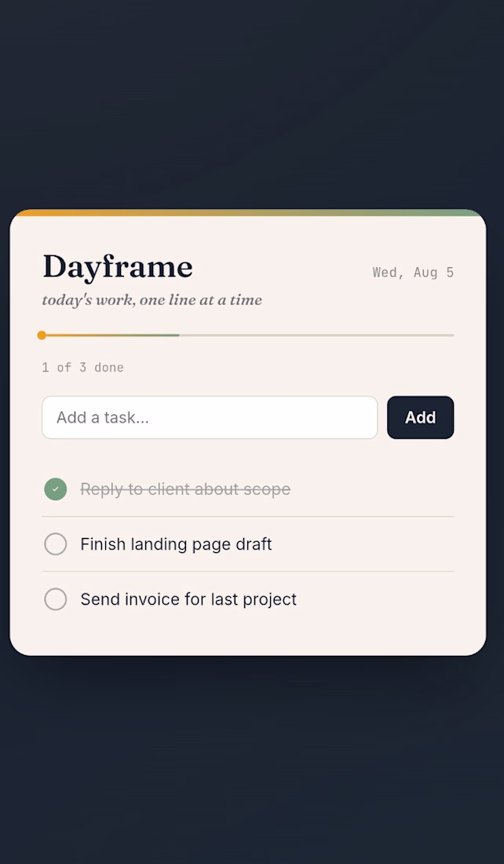Viewport: 504px width, 864px height.
Task: Click the orange dot on the progress bar
Action: coord(42,335)
